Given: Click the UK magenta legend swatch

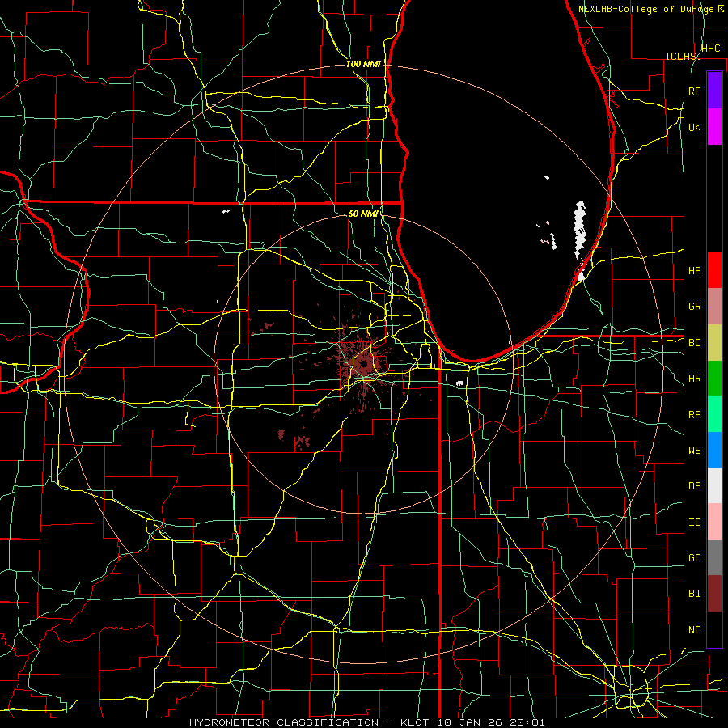Looking at the screenshot, I should [x=714, y=127].
